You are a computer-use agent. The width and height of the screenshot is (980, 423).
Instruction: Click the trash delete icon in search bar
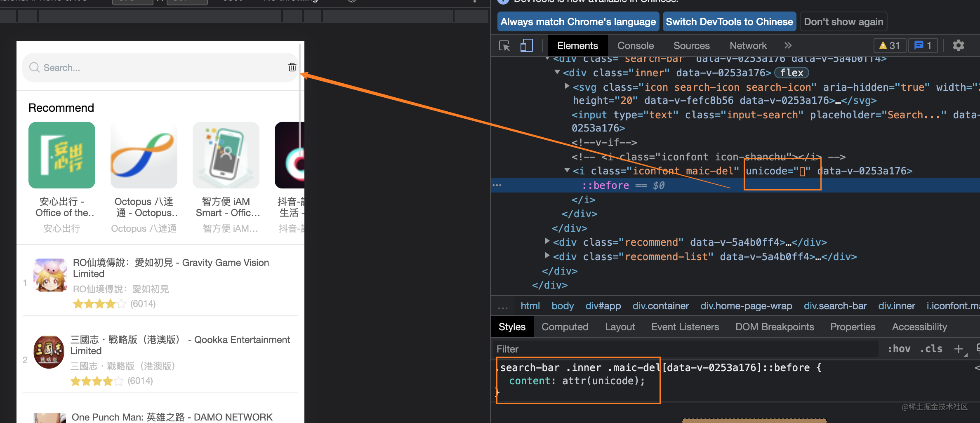[x=292, y=67]
